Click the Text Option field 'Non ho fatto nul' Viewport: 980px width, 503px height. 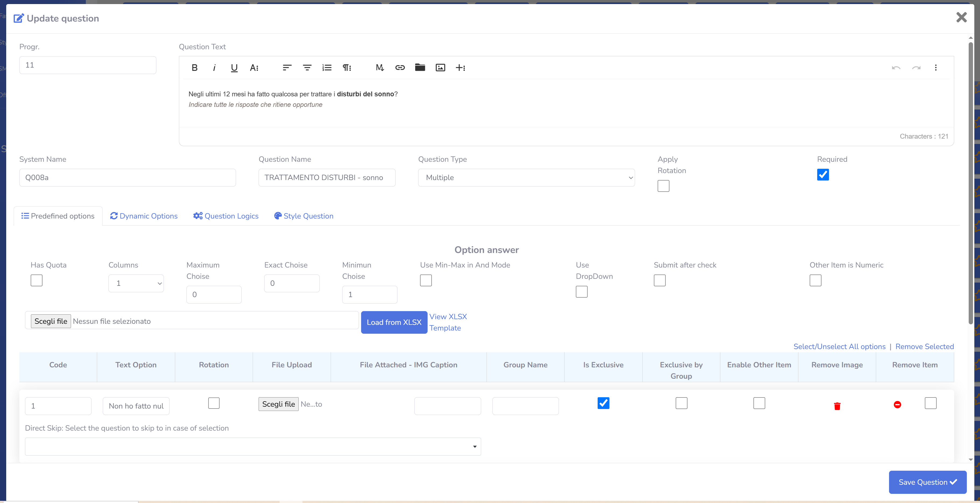coord(136,406)
